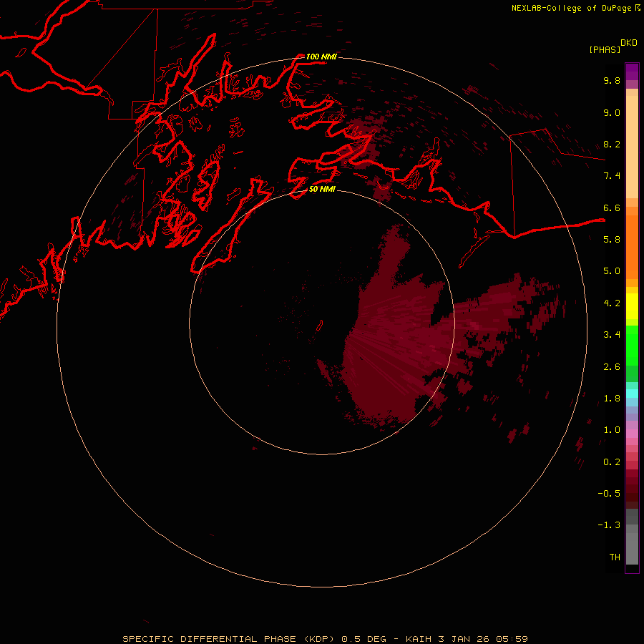Click the 3 JAN 26 date in caption
644x644 pixels.
click(464, 639)
